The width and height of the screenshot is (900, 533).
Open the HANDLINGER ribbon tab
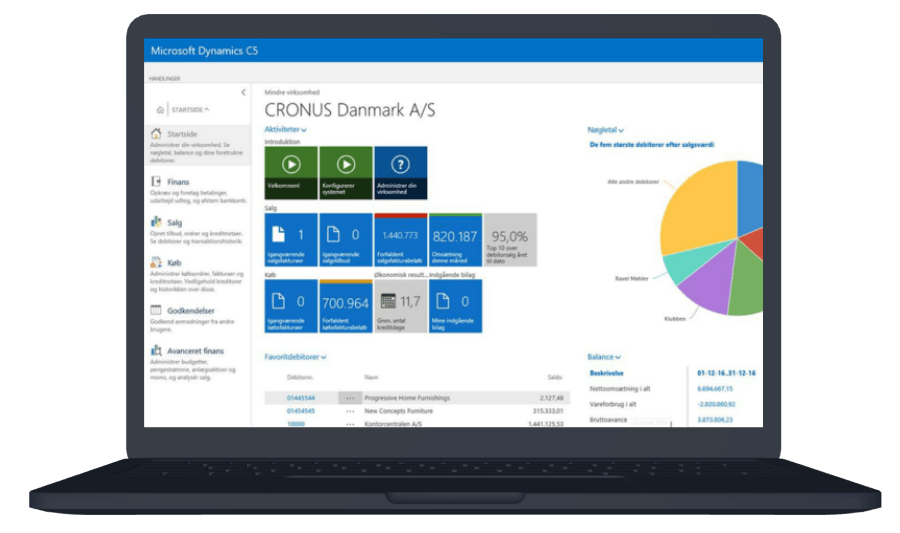click(165, 79)
